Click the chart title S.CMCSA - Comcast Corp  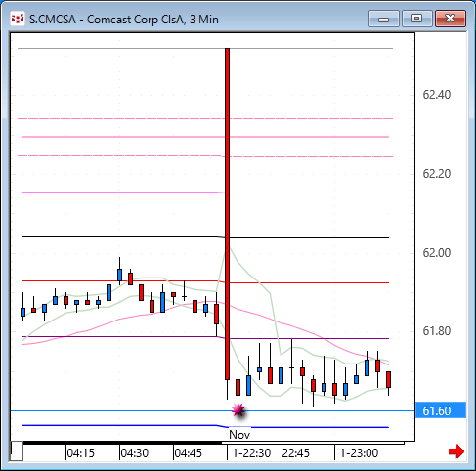click(x=124, y=20)
